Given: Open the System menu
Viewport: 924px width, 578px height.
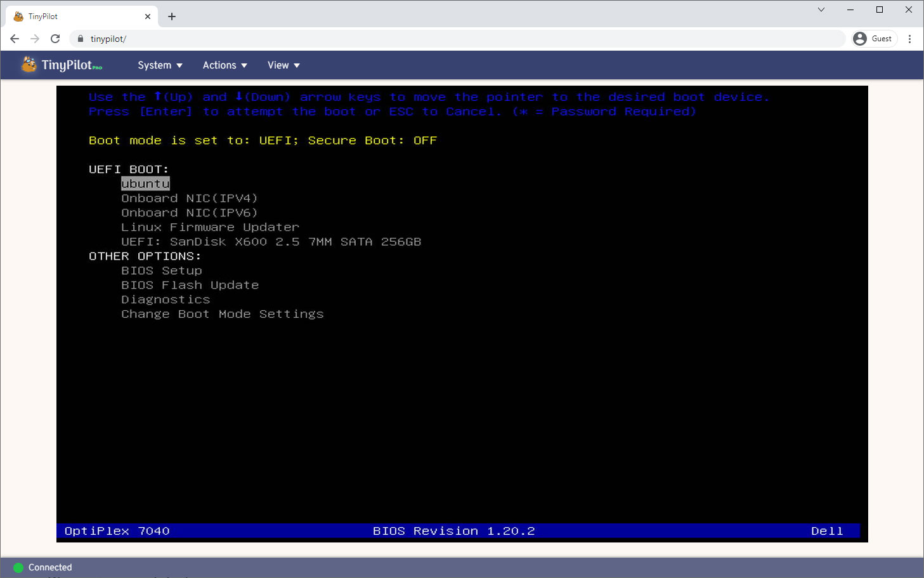Looking at the screenshot, I should click(x=160, y=65).
